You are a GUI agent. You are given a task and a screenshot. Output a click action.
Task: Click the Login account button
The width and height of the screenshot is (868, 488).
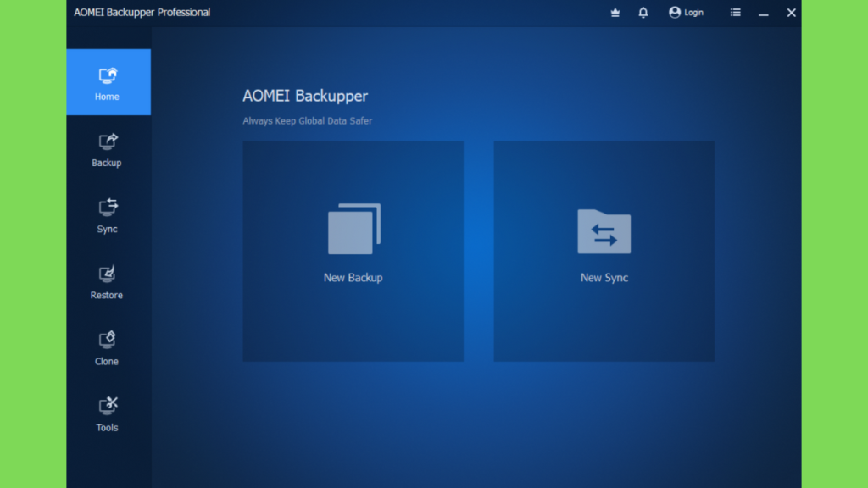pyautogui.click(x=686, y=12)
